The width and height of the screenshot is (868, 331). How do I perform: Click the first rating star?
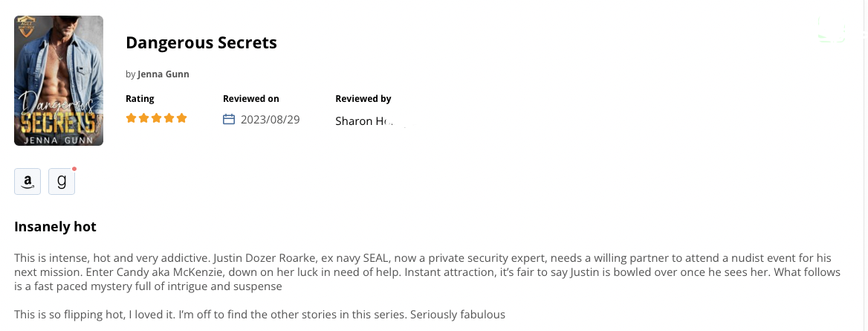coord(132,118)
